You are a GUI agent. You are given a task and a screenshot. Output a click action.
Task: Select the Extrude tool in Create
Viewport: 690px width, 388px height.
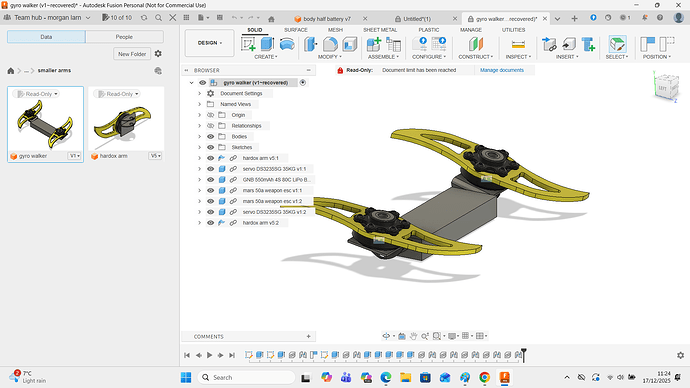tap(267, 44)
